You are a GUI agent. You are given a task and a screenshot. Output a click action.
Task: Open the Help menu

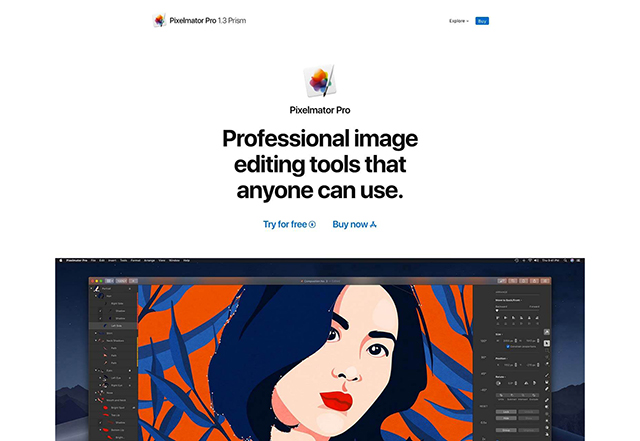click(x=187, y=261)
